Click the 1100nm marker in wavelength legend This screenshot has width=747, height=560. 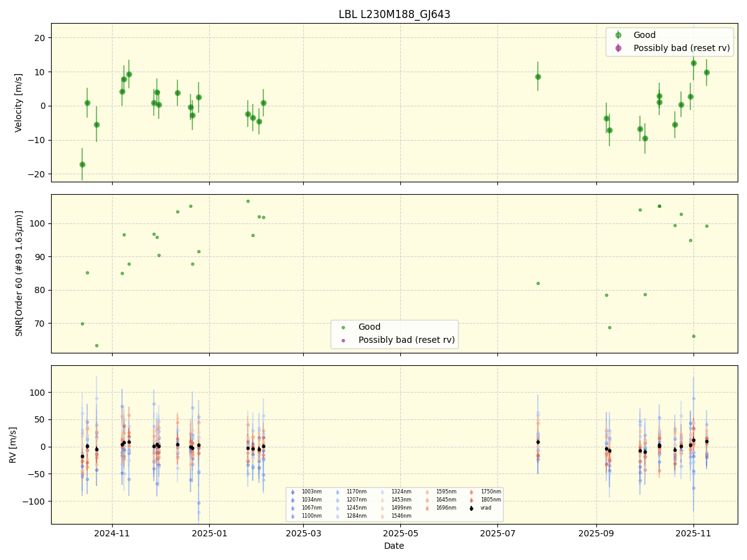pyautogui.click(x=293, y=516)
